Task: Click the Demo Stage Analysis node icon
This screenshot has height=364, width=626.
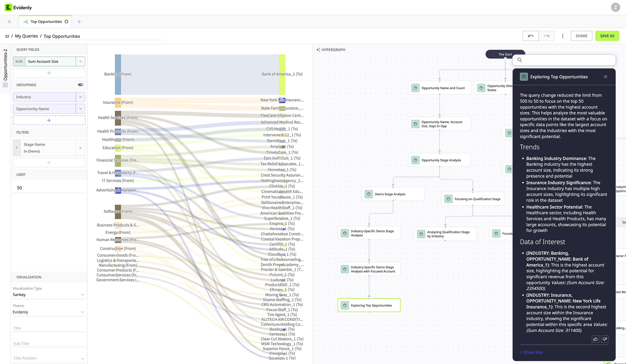Action: 369,194
